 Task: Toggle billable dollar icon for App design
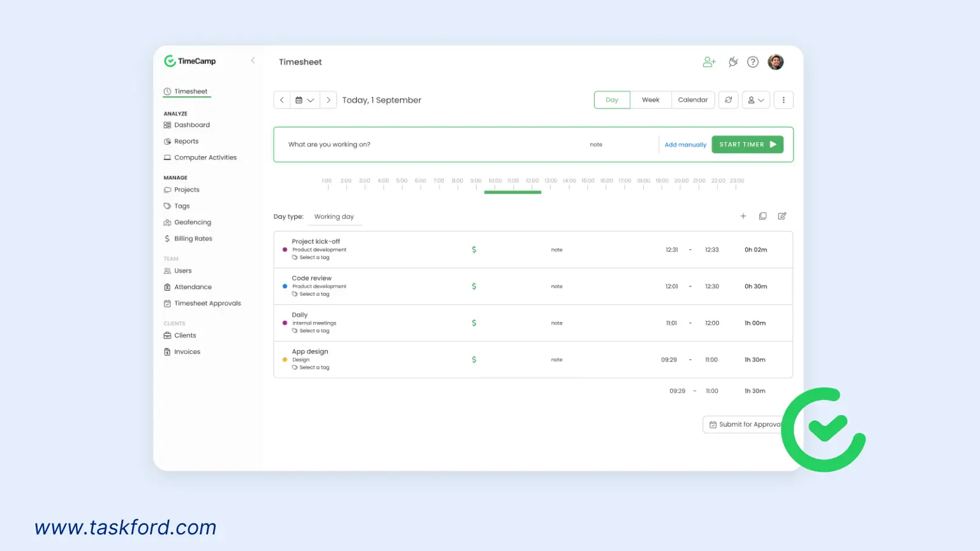[474, 360]
